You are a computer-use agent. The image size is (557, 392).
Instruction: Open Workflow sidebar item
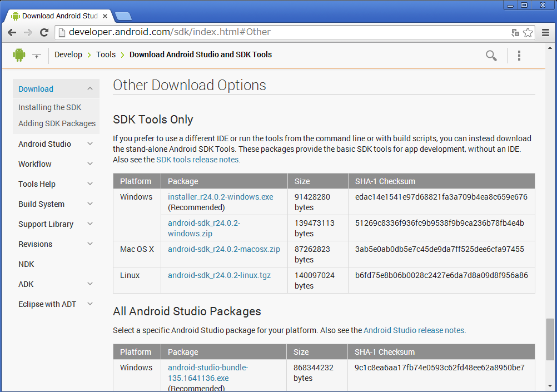(x=35, y=164)
